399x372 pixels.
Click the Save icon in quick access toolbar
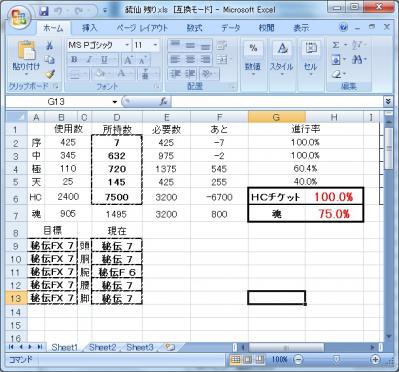coord(44,11)
